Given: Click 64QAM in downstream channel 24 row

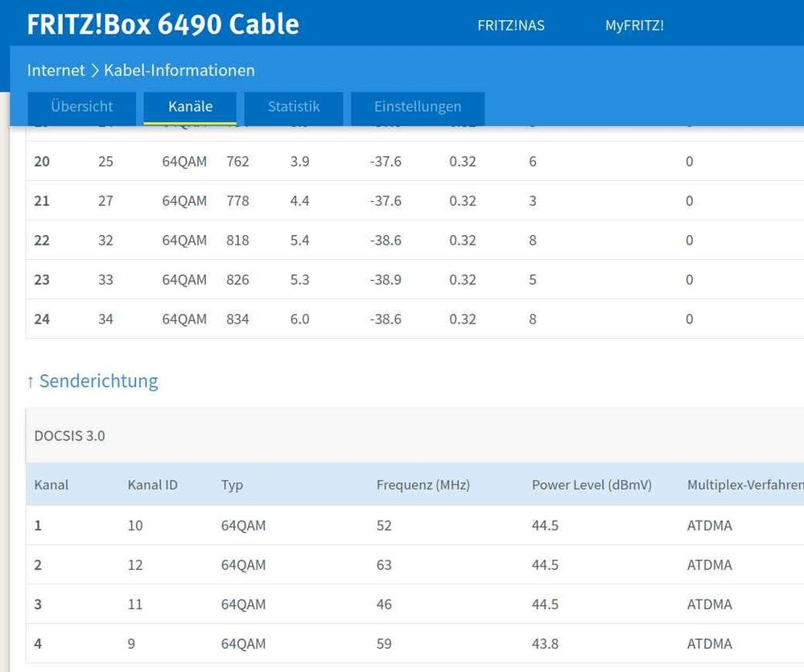Looking at the screenshot, I should tap(184, 320).
